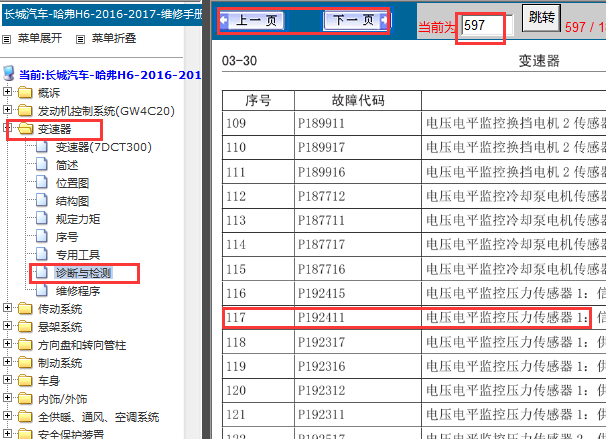Click the 诊断与检测 document icon
This screenshot has height=439, width=606.
point(42,272)
